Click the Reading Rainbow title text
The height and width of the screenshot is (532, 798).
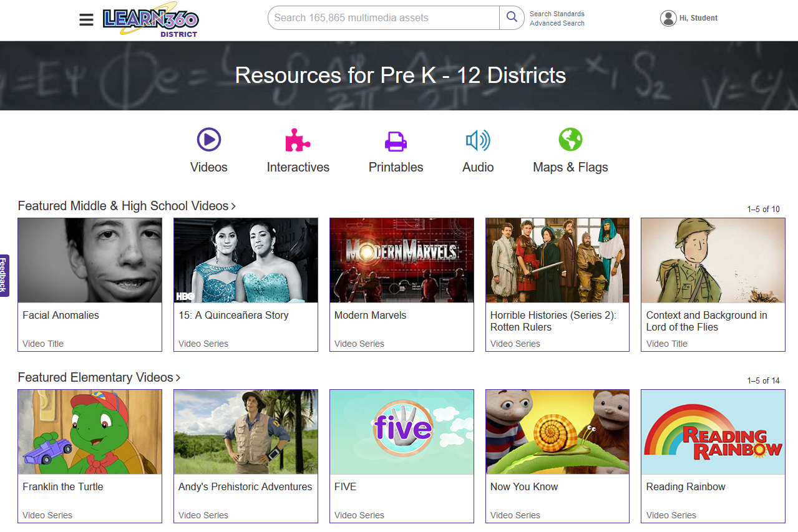click(x=686, y=486)
